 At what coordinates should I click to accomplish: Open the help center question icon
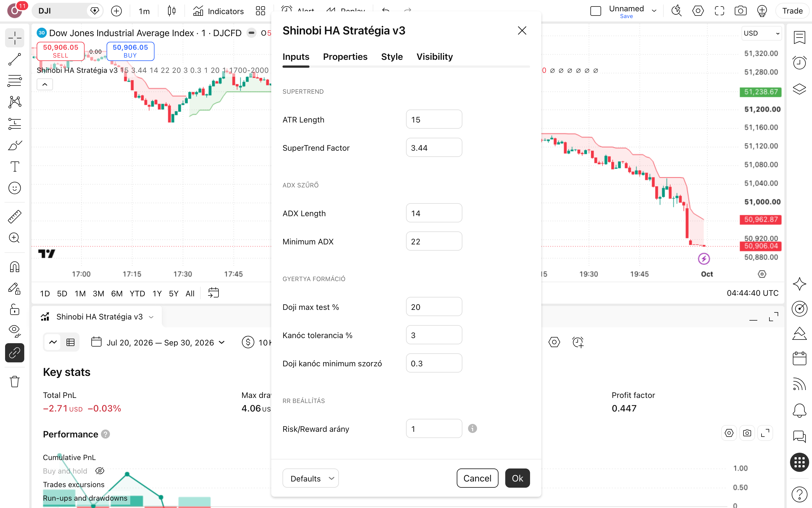(x=800, y=494)
